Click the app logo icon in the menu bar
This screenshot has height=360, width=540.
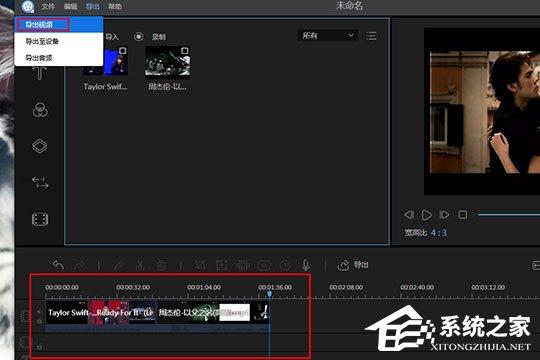(x=28, y=6)
